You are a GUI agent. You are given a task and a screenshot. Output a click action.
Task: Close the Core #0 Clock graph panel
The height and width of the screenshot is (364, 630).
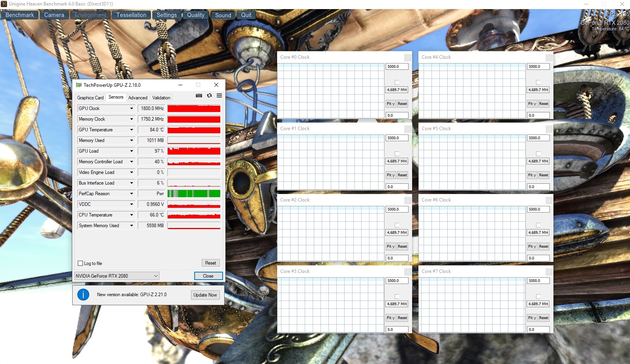pyautogui.click(x=408, y=58)
